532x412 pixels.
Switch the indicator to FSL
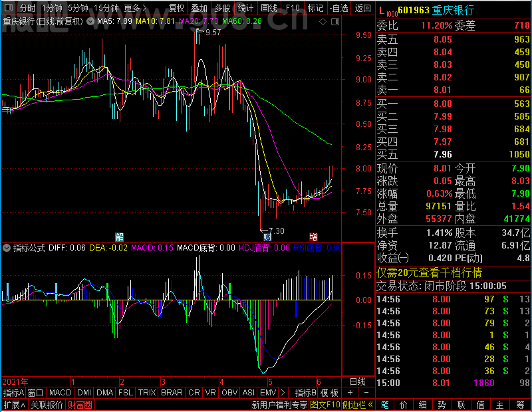pyautogui.click(x=126, y=393)
